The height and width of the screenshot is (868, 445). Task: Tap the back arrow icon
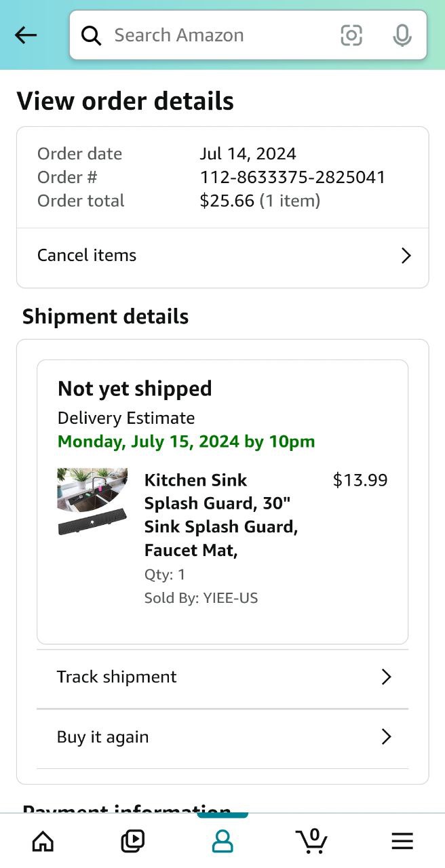(26, 35)
